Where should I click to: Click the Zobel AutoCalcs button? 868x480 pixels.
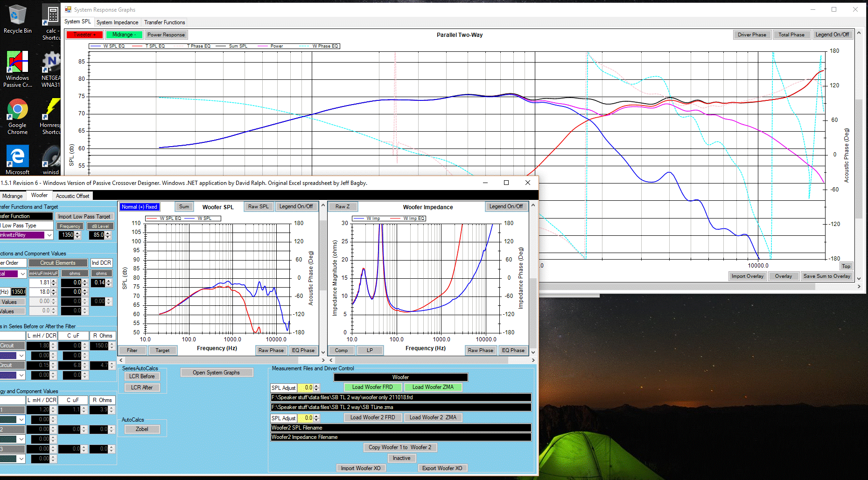tap(142, 429)
